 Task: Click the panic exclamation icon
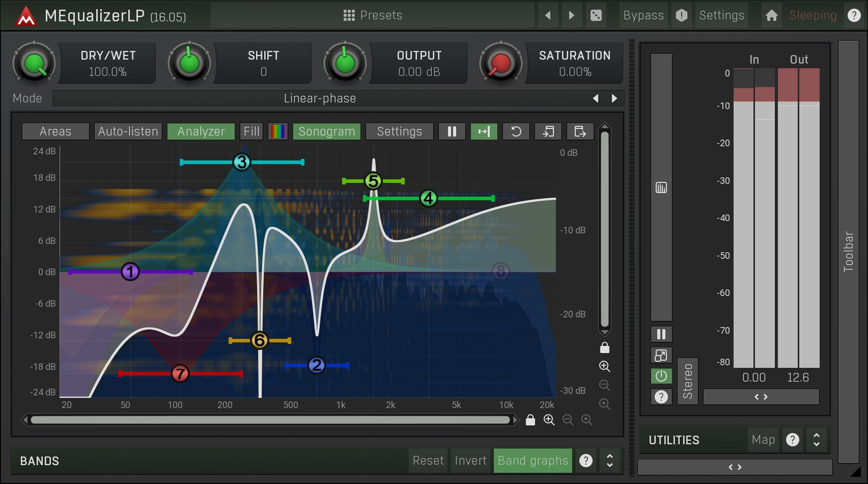[682, 15]
